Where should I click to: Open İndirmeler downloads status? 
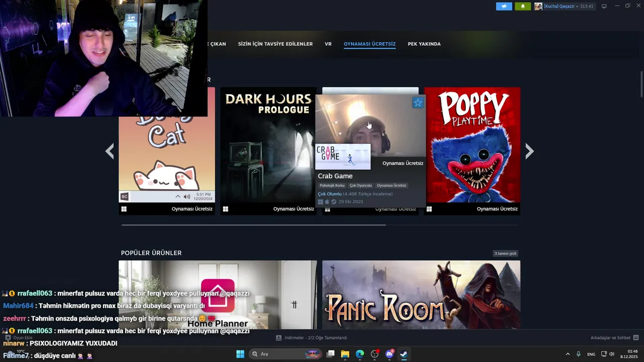pos(316,338)
